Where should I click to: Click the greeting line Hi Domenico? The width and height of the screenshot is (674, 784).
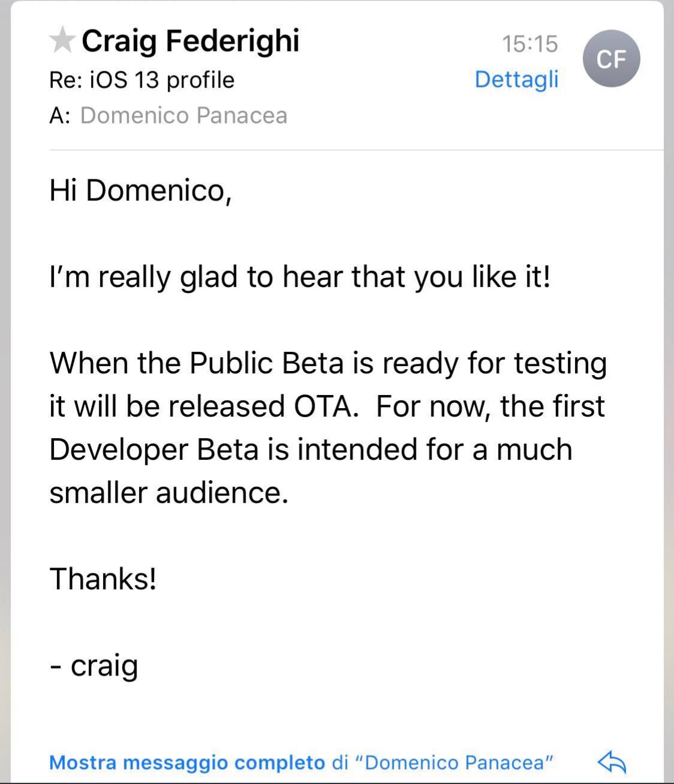(x=140, y=191)
